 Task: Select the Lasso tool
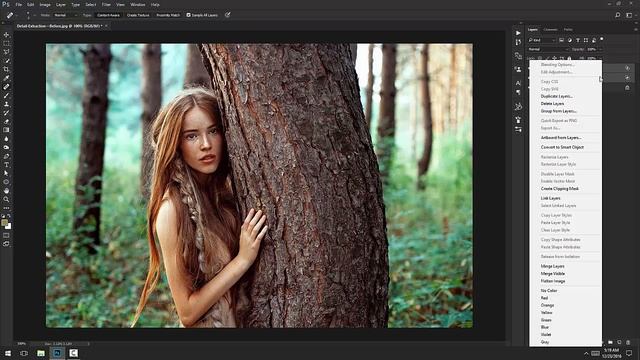pos(6,52)
